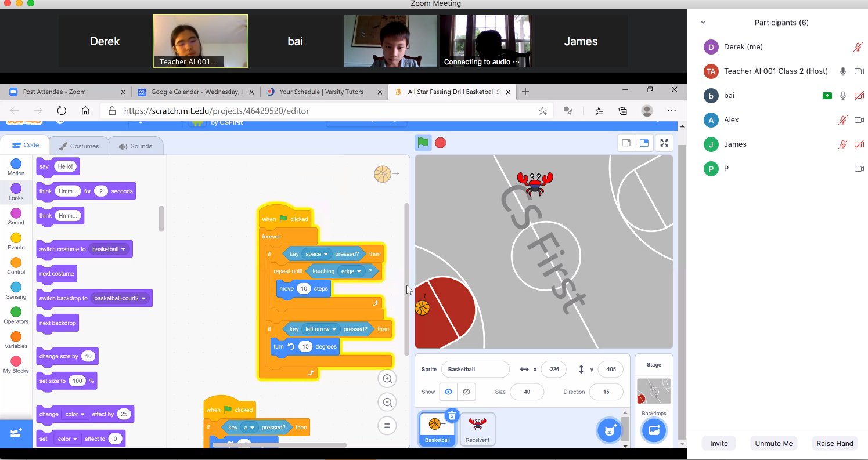
Task: Switch to small stage layout
Action: point(626,143)
